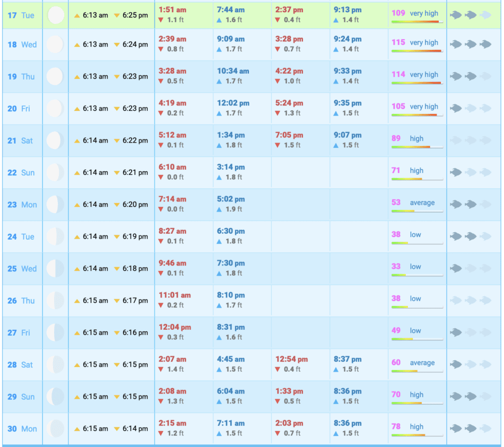This screenshot has height=447, width=504.
Task: Click the 7:05 pm low tide entry
Action: click(x=289, y=135)
